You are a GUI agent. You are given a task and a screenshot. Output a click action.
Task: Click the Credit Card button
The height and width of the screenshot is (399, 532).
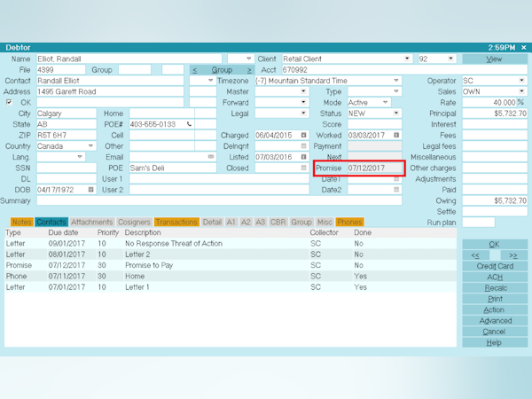pyautogui.click(x=495, y=266)
